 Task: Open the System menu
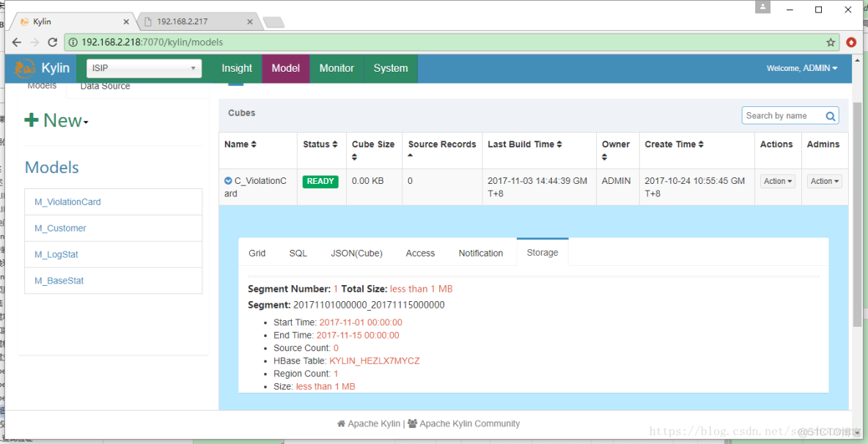(x=391, y=69)
